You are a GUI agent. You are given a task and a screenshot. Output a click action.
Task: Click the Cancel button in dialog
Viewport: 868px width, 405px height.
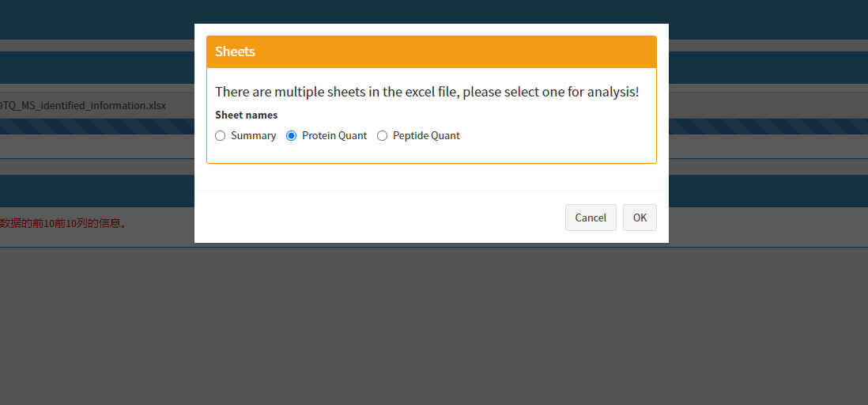tap(591, 218)
